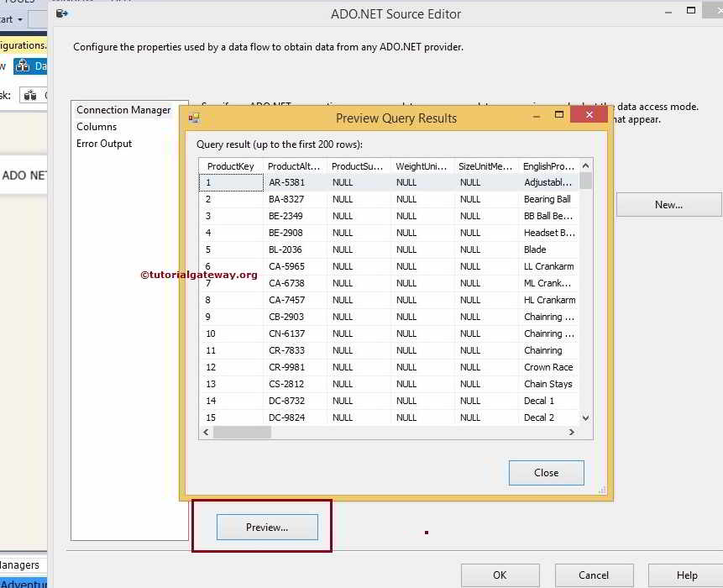
Task: Select cell CA-5965
Action: [295, 266]
